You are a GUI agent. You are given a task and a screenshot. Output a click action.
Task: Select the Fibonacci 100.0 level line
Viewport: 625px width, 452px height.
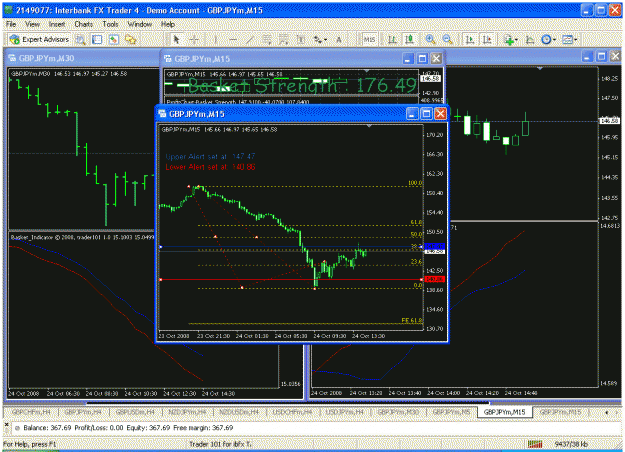310,186
